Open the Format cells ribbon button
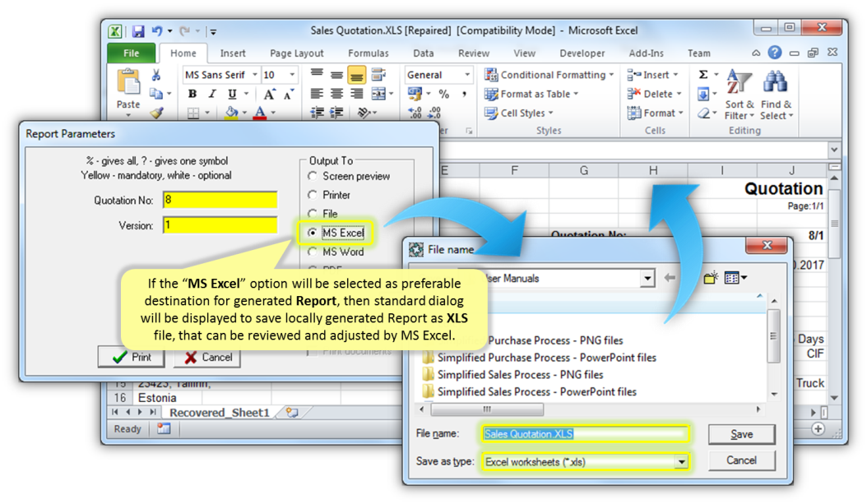The height and width of the screenshot is (504, 867). pyautogui.click(x=656, y=113)
